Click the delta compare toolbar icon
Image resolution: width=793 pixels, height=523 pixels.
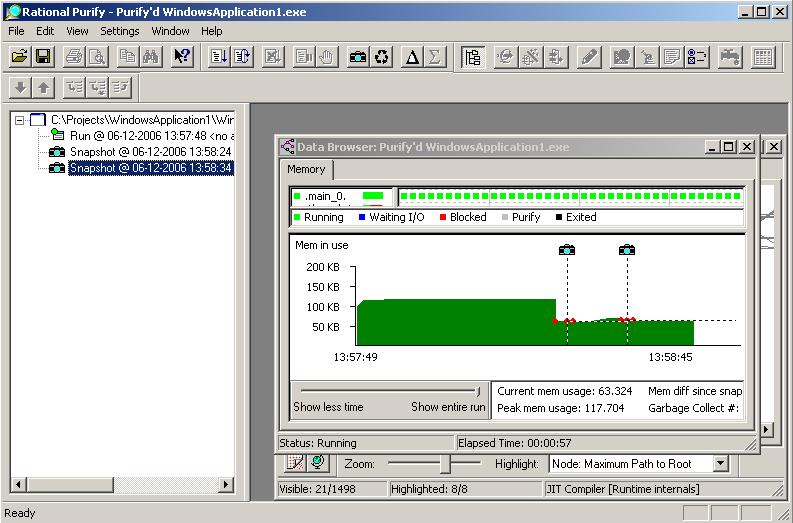pos(412,57)
